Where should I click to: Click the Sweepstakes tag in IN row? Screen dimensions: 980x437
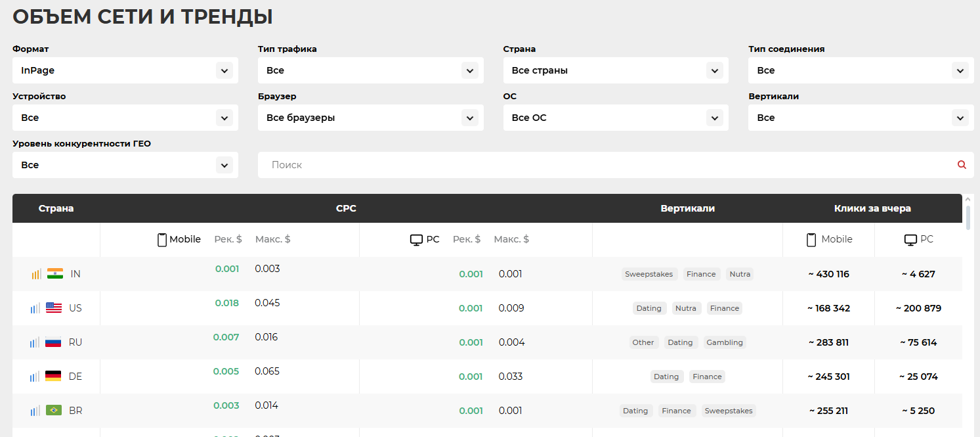[x=649, y=274]
